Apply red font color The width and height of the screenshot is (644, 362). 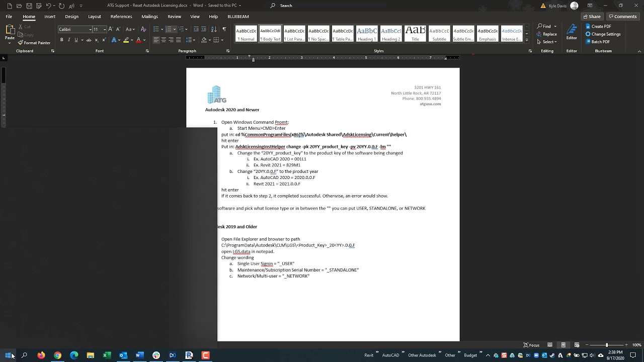(x=138, y=40)
